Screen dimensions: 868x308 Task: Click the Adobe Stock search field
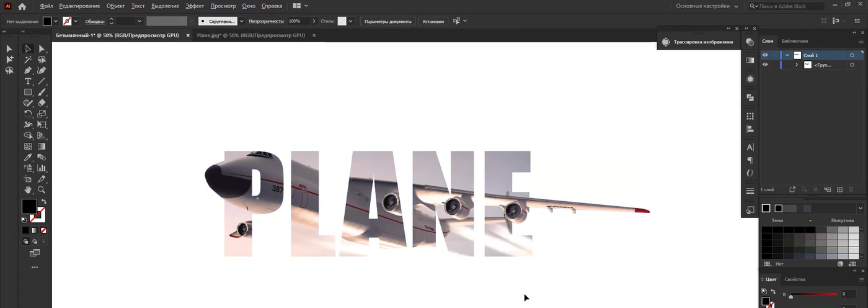pos(786,6)
